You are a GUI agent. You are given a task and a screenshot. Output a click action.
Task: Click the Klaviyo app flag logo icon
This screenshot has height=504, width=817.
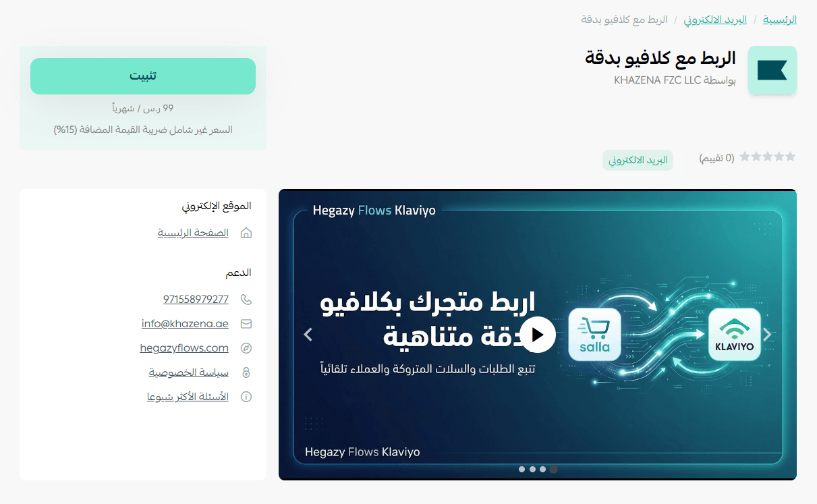[772, 70]
